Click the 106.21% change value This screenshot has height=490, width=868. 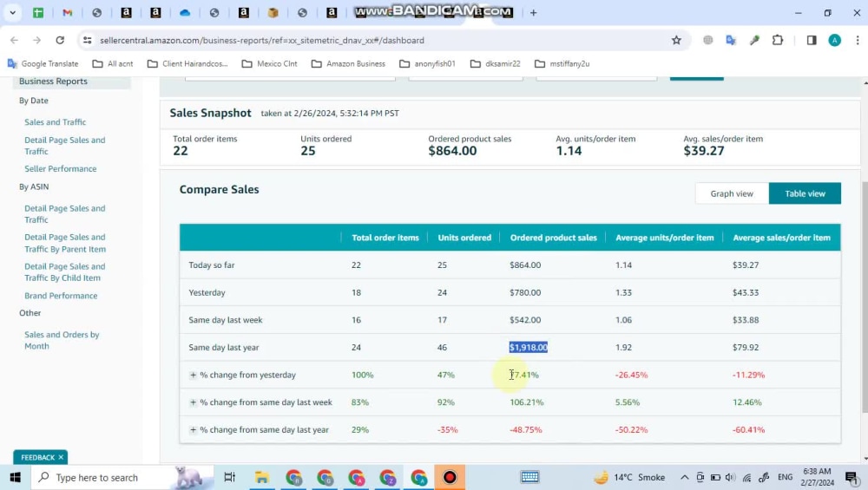click(527, 402)
